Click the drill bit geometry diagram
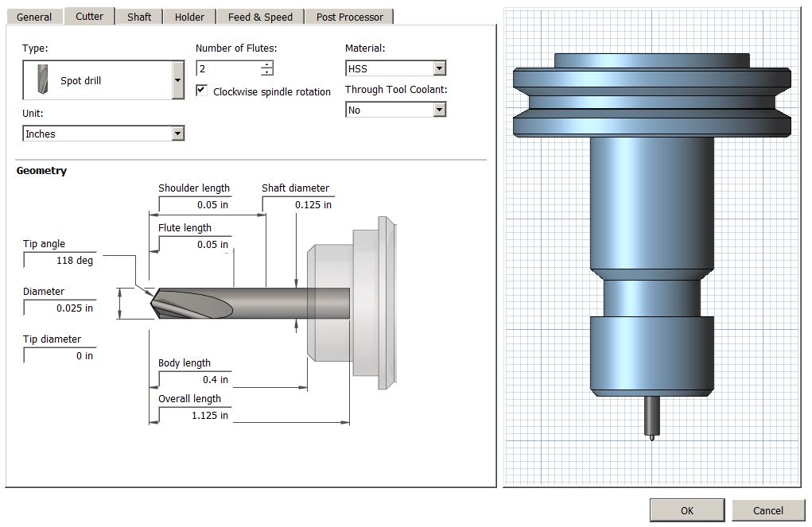Screen dimensions: 812x527 [274, 303]
